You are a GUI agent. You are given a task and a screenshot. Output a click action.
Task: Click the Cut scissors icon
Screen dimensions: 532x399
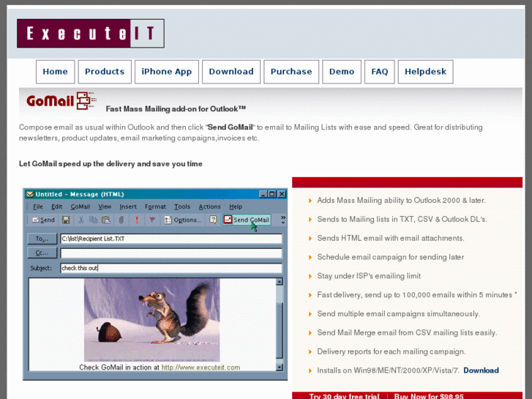click(x=80, y=220)
